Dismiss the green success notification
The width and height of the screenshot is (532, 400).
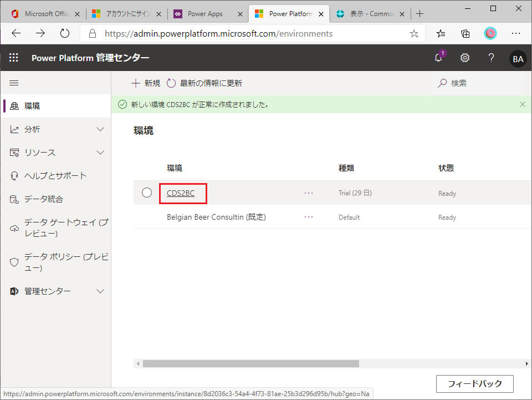(x=523, y=104)
